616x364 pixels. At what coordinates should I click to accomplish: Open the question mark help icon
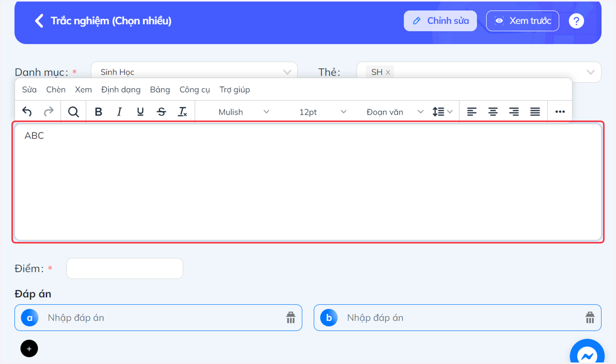576,21
